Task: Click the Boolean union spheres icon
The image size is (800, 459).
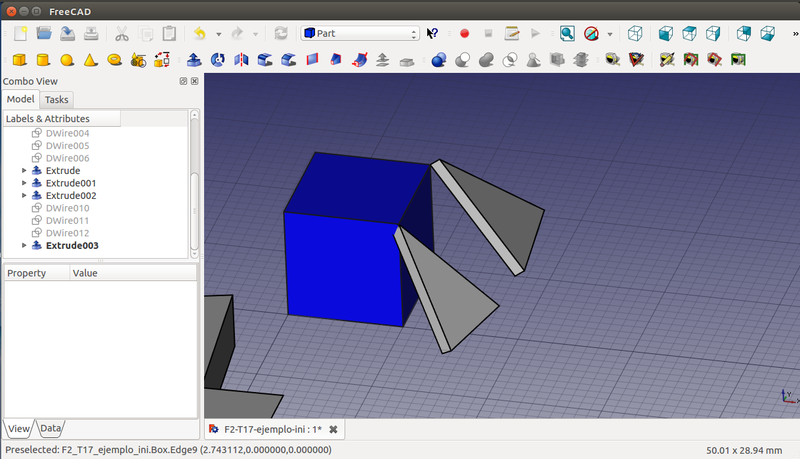Action: coord(486,60)
